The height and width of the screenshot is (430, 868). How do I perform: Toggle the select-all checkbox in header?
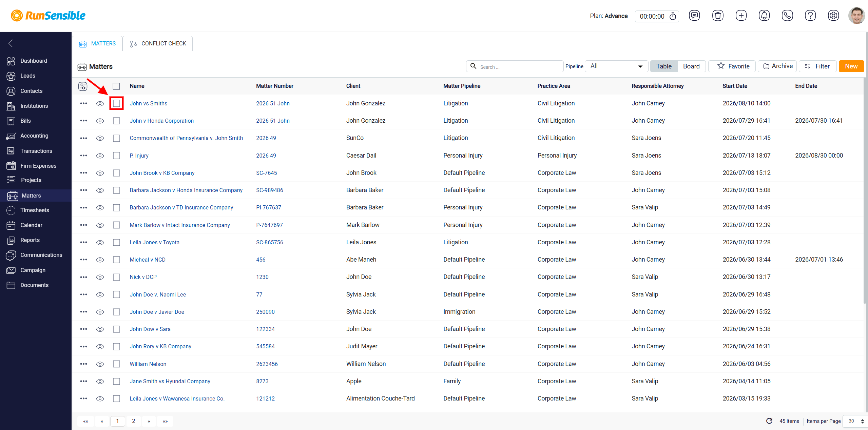click(116, 86)
